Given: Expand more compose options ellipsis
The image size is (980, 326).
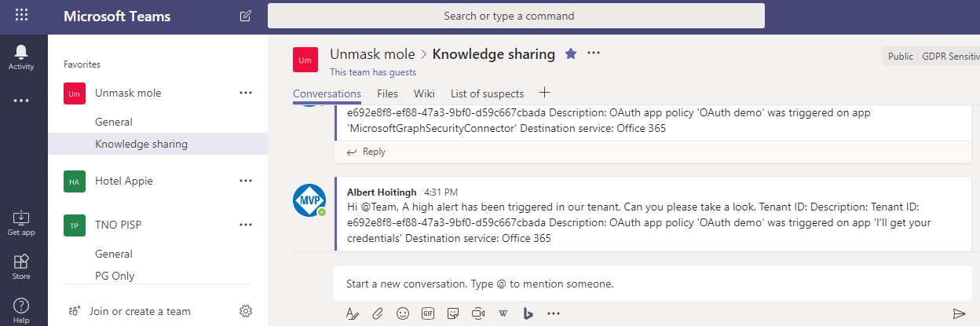Looking at the screenshot, I should tap(554, 313).
